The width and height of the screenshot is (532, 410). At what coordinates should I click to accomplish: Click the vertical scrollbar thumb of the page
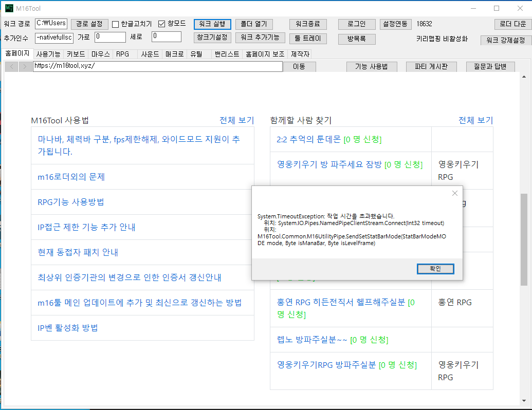[524, 239]
